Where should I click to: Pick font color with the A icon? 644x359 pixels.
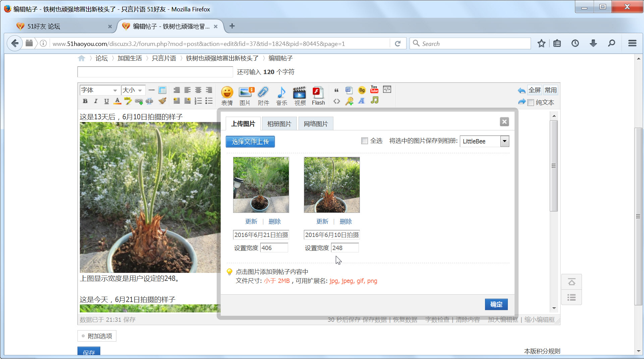117,101
